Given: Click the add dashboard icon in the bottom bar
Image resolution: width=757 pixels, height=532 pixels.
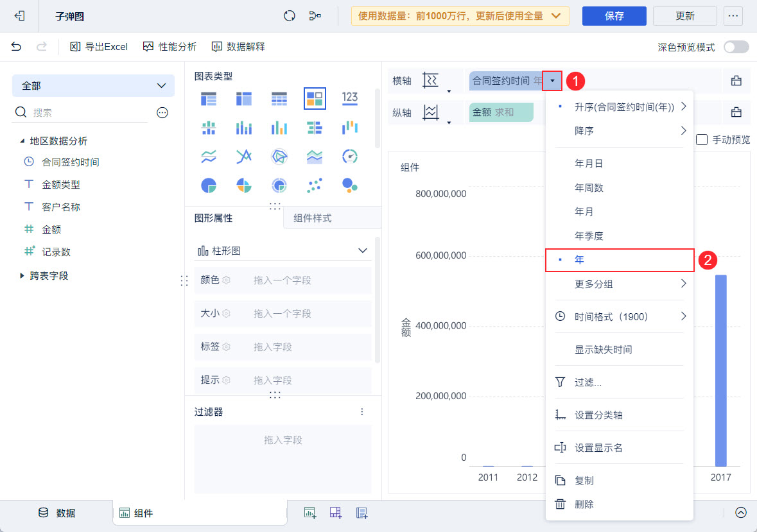Looking at the screenshot, I should (x=336, y=513).
